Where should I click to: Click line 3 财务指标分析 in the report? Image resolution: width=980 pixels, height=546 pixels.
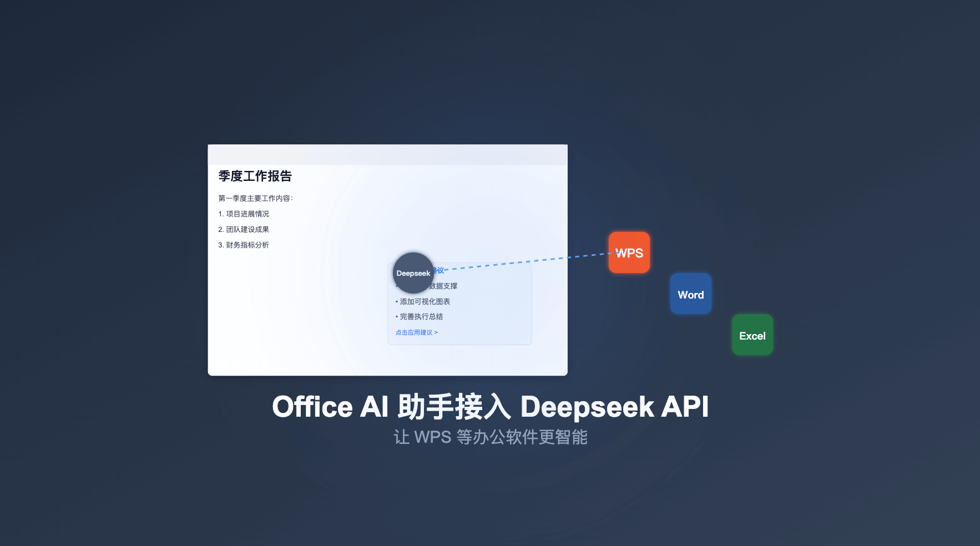(x=244, y=245)
